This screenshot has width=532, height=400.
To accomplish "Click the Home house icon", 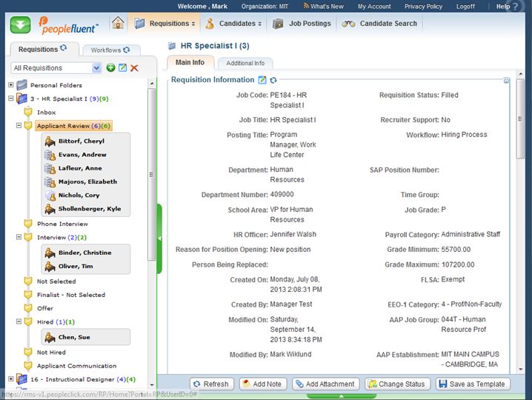I will [118, 23].
